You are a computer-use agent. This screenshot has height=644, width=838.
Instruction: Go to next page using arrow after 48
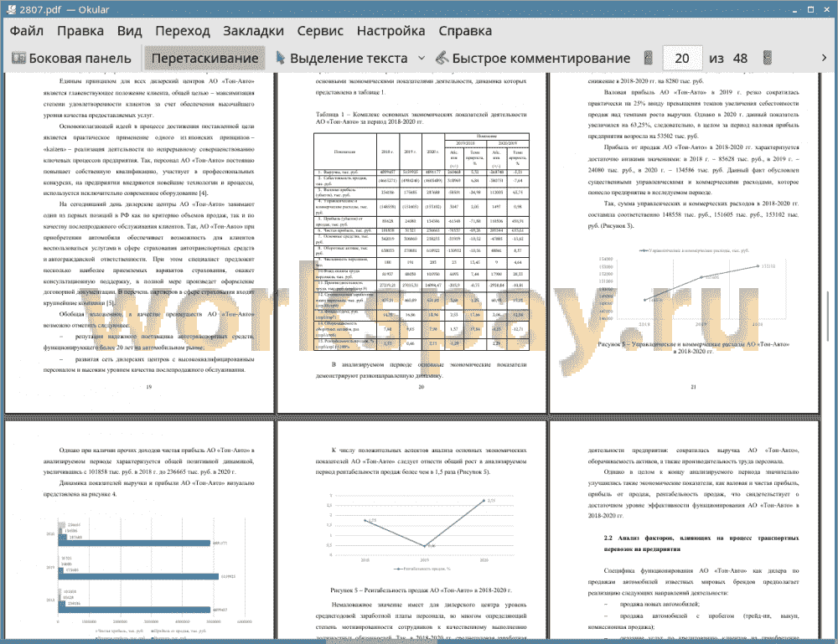[x=768, y=58]
